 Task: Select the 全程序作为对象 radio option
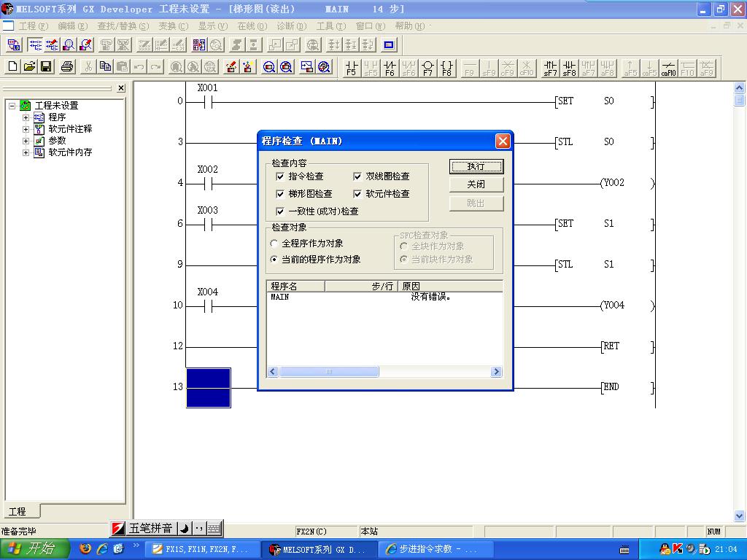(x=274, y=244)
